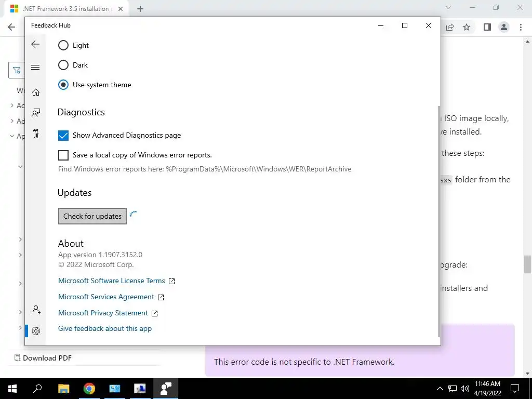
Task: Go back in Feedback Hub
Action: click(35, 44)
